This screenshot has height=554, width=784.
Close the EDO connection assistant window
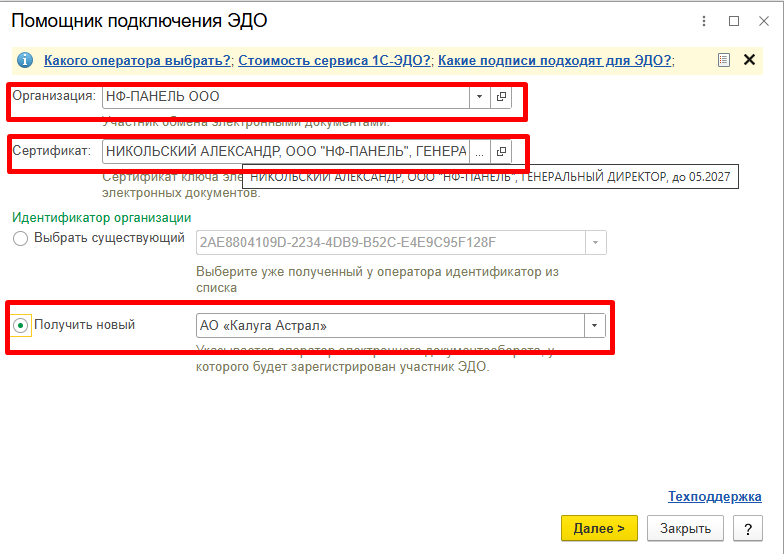pyautogui.click(x=764, y=21)
